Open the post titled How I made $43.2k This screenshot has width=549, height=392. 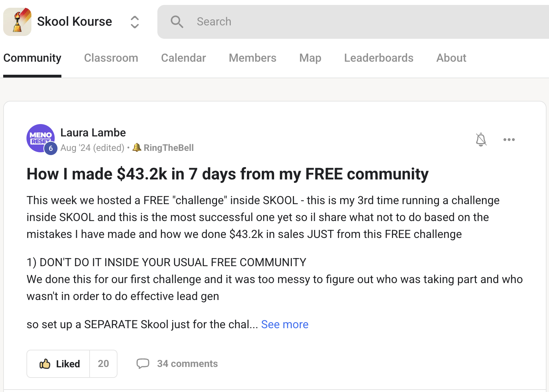[228, 174]
